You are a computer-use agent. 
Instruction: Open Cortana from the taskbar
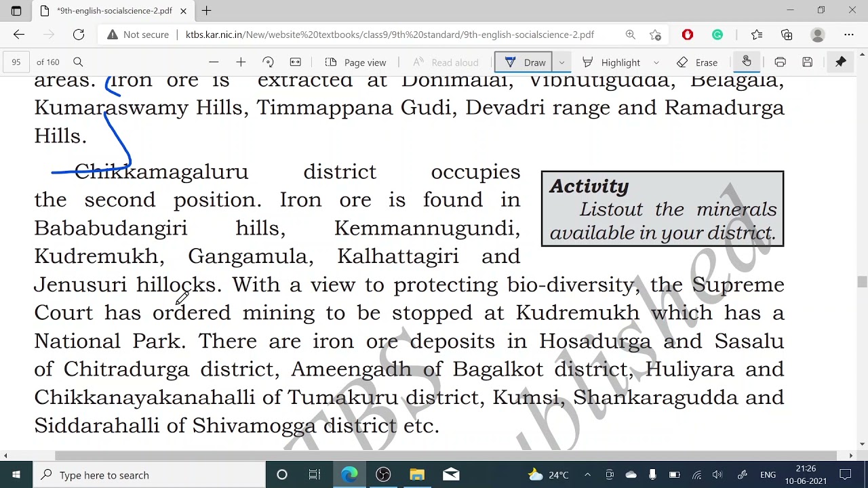pos(282,474)
